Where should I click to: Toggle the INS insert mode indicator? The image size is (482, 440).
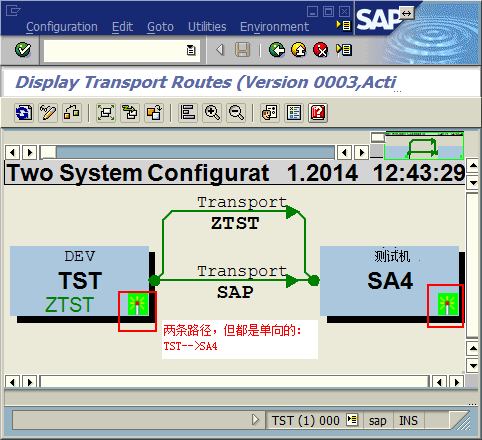(408, 421)
